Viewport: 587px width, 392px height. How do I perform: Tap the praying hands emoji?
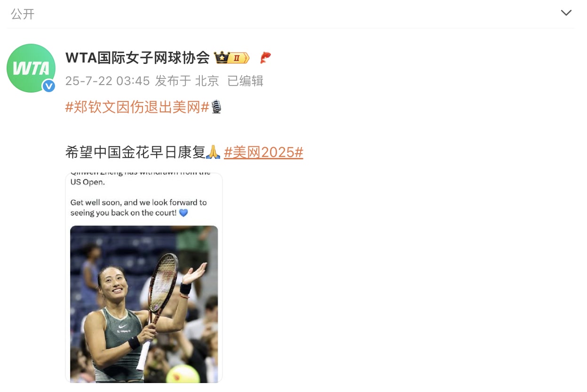(214, 152)
